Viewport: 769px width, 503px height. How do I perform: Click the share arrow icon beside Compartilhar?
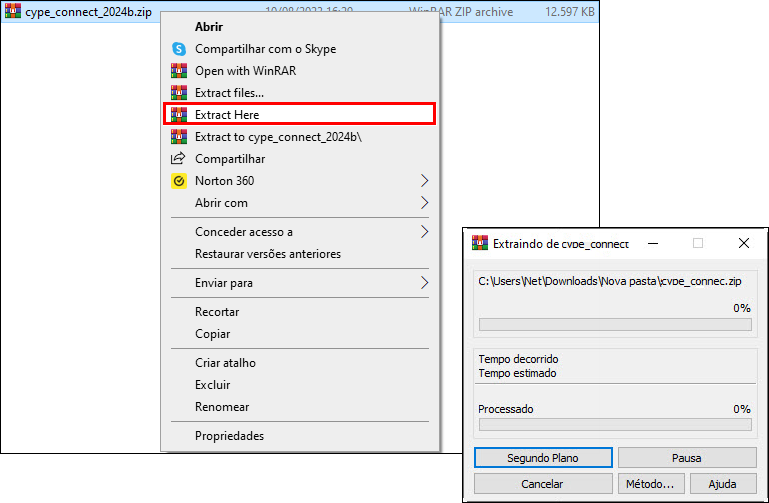(x=178, y=158)
